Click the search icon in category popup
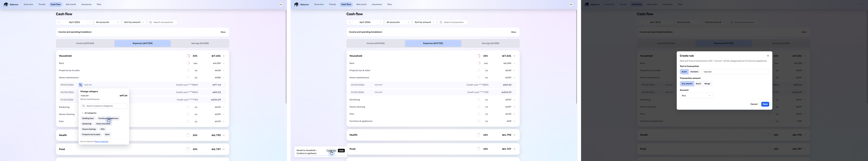 [x=84, y=106]
